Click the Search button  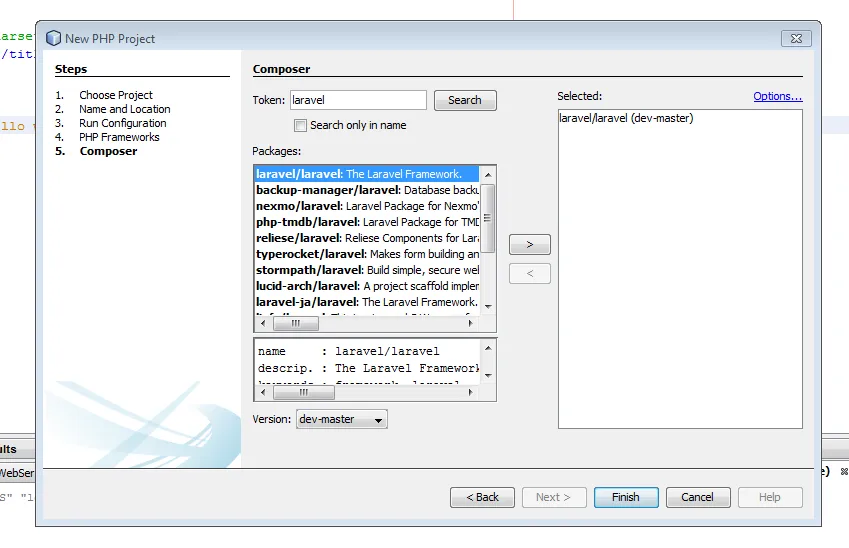click(465, 100)
